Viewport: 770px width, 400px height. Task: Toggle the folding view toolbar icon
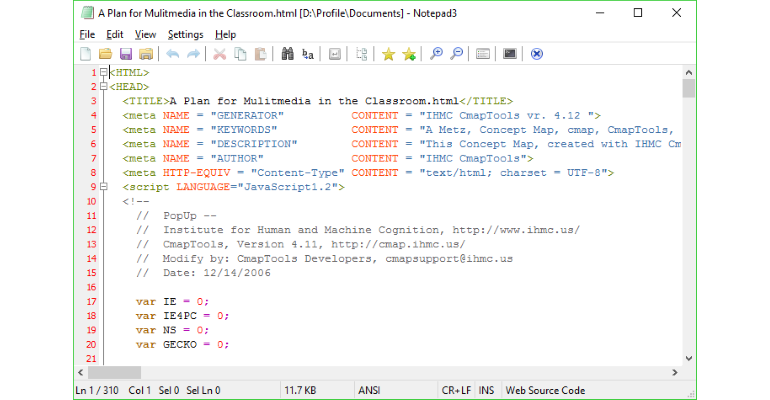tap(361, 54)
